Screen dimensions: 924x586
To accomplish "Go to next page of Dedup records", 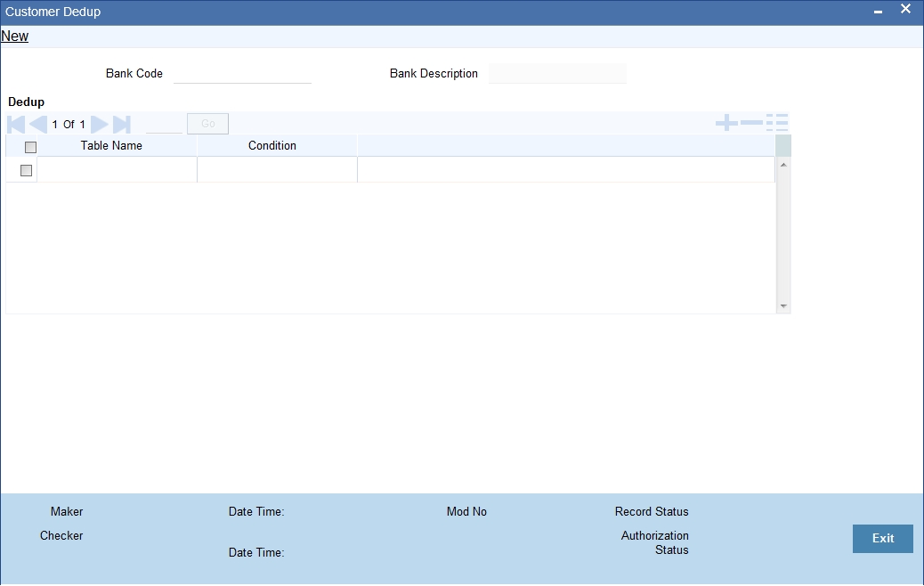I will point(100,125).
